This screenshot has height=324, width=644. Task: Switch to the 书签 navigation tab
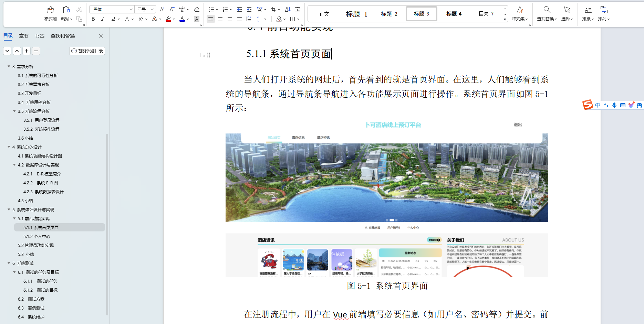[x=40, y=36]
